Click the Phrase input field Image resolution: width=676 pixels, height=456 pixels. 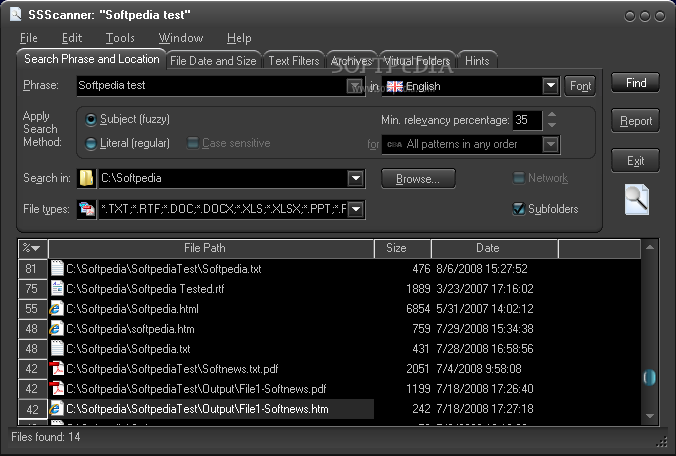pos(212,86)
